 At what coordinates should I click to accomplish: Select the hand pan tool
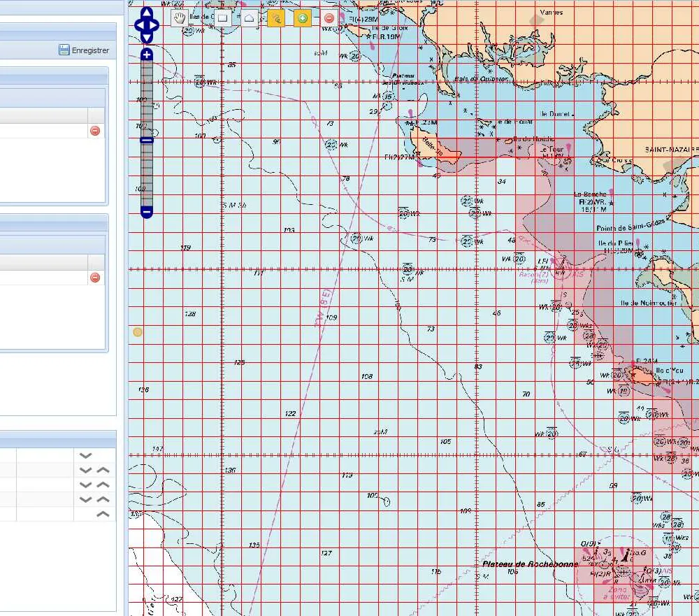coord(180,18)
